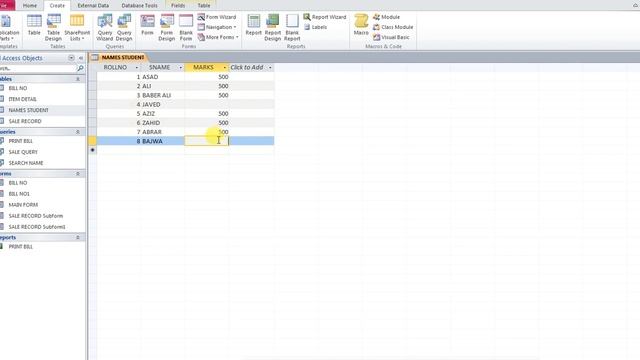Click the navigation pane search magnifier
This screenshot has height=360, width=640.
point(80,68)
